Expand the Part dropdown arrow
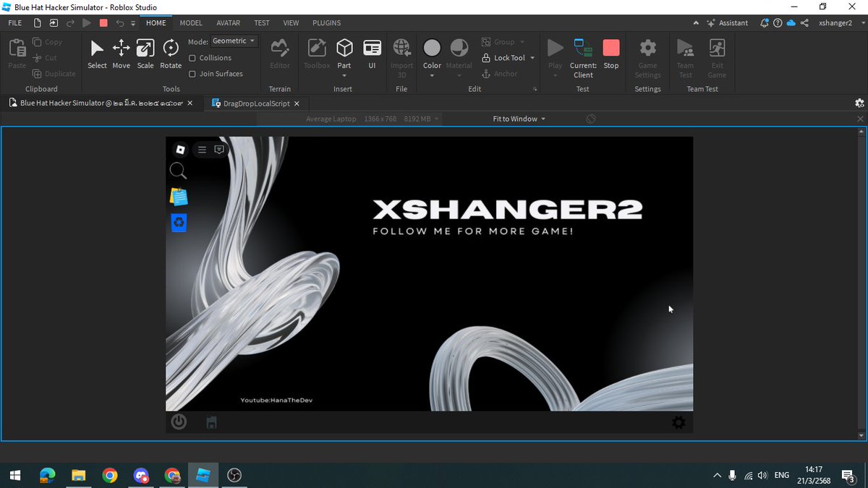 (344, 75)
